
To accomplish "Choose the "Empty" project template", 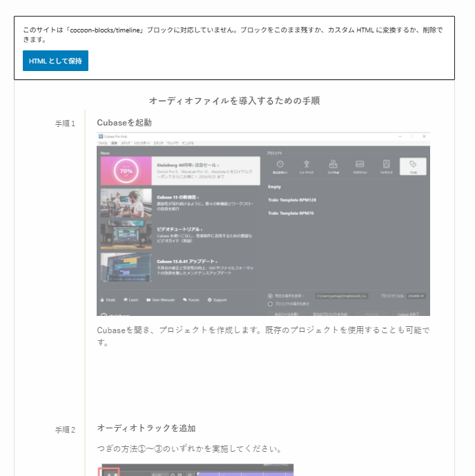I will (x=274, y=187).
